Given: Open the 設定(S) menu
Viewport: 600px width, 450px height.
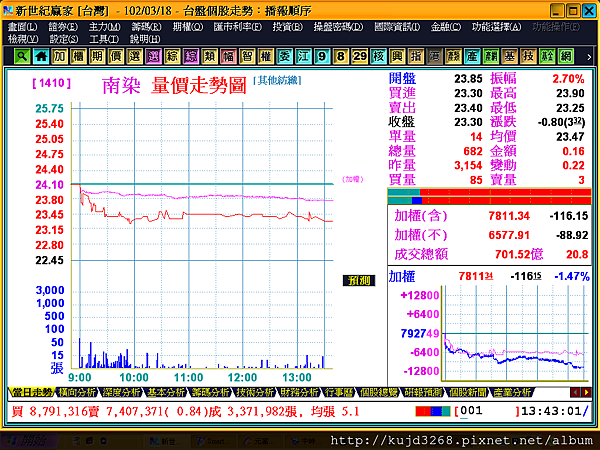Looking at the screenshot, I should (x=64, y=39).
